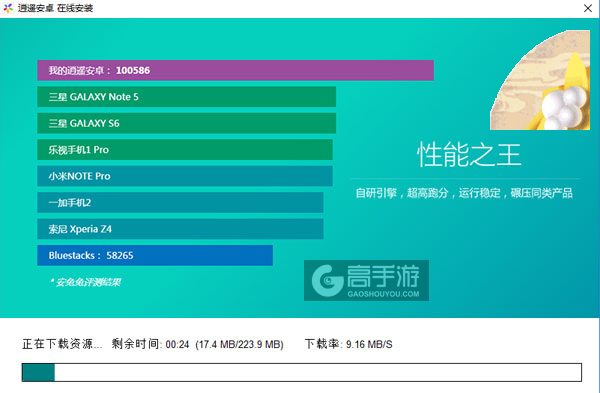
Task: Click the 性能之王 heading
Action: (469, 155)
